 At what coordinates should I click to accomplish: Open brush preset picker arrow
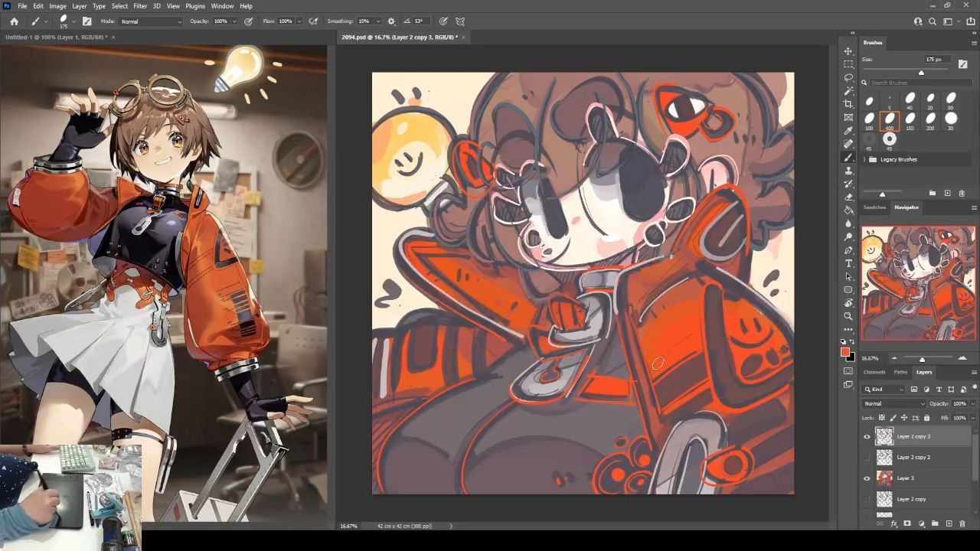click(73, 21)
